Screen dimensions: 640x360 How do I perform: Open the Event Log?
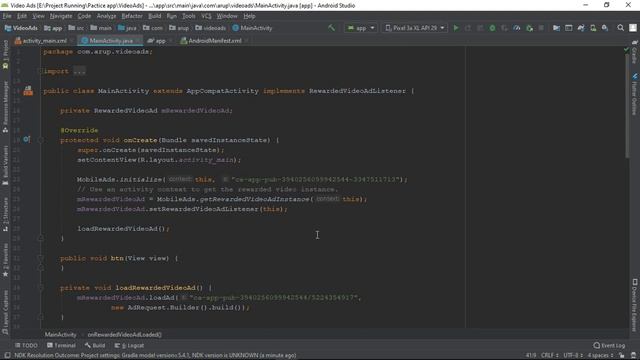[609, 345]
